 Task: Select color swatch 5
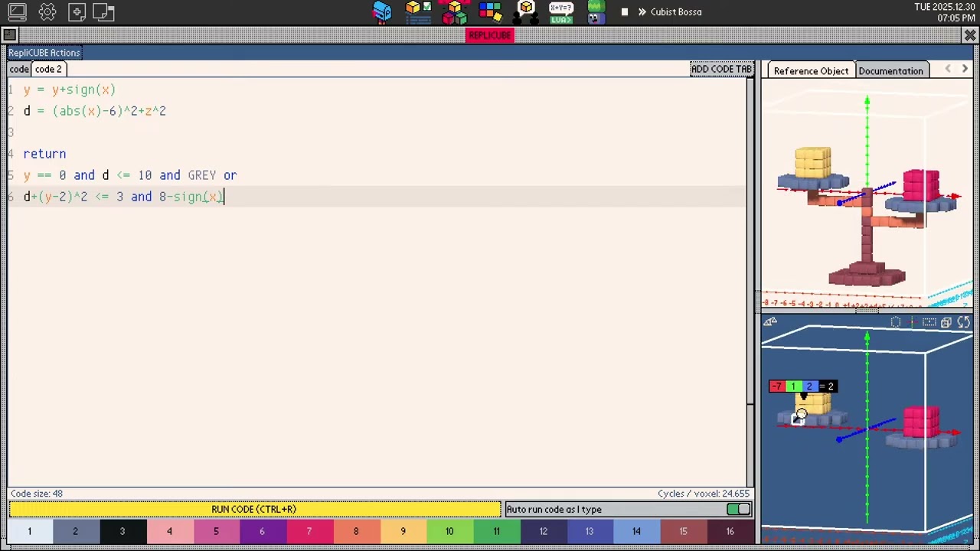pyautogui.click(x=216, y=531)
